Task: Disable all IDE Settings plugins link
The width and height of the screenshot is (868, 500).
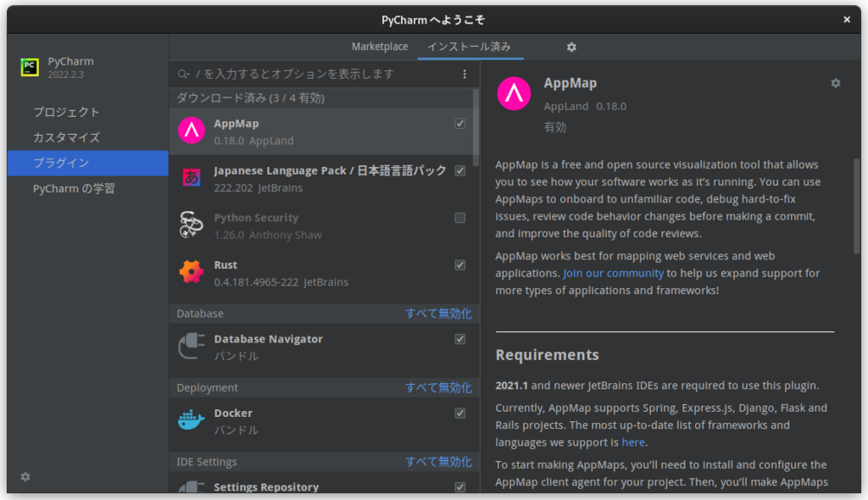Action: [438, 462]
